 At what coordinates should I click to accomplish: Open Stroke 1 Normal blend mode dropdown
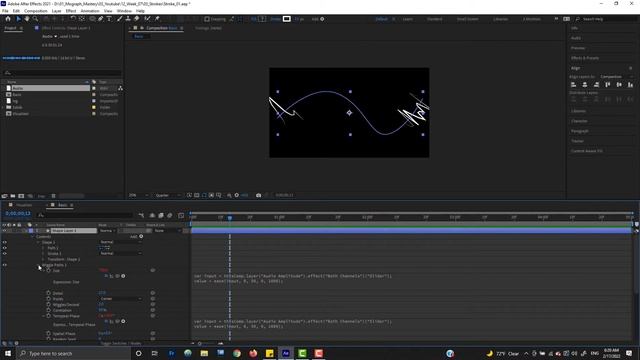tap(121, 253)
